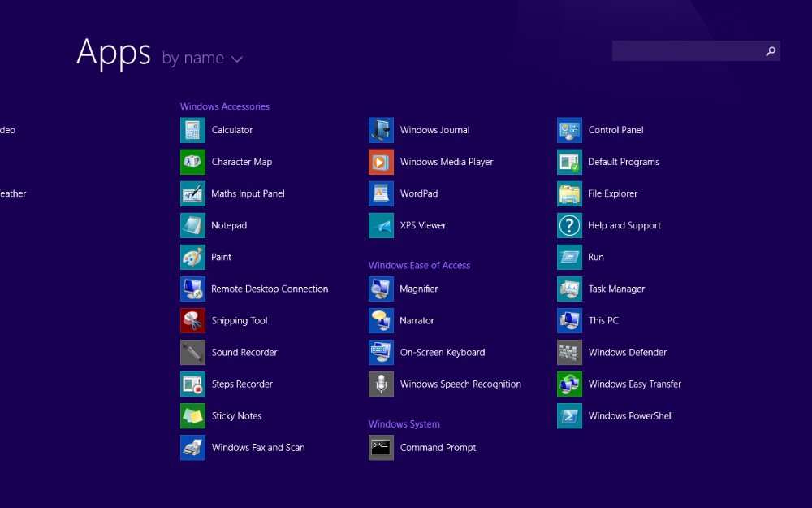Screen dimensions: 812x508
Task: Select 'On-Screen Keyboard' label text
Action: point(443,353)
